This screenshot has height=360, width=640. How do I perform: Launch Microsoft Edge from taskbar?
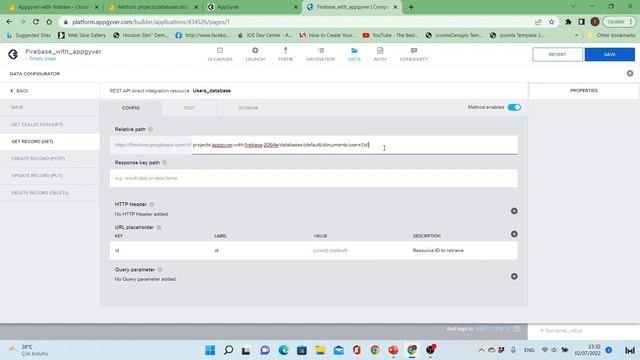click(x=283, y=350)
